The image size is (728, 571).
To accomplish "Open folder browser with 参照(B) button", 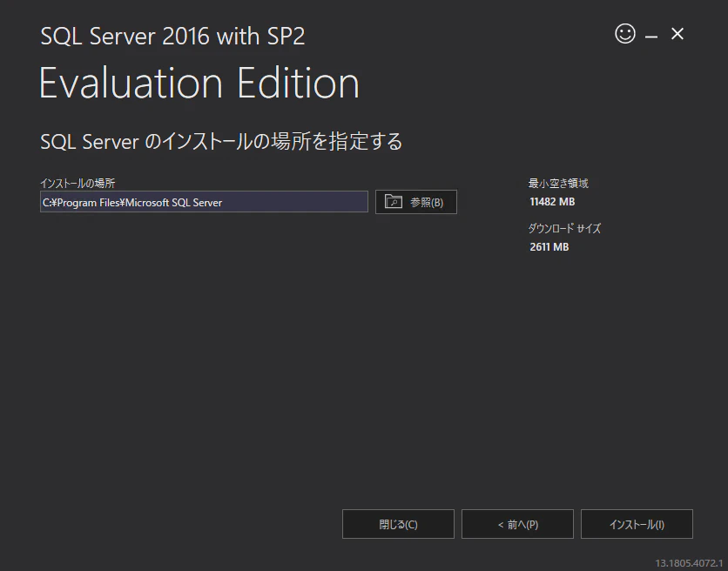I will coord(416,202).
